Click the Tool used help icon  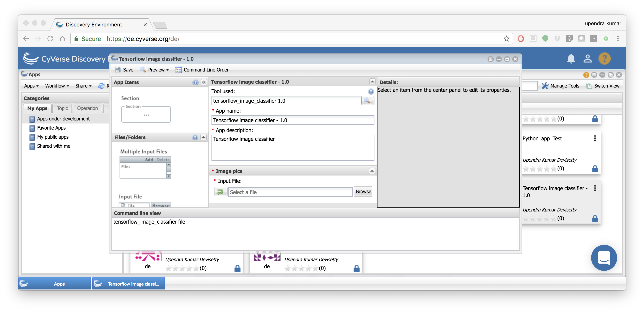(371, 91)
